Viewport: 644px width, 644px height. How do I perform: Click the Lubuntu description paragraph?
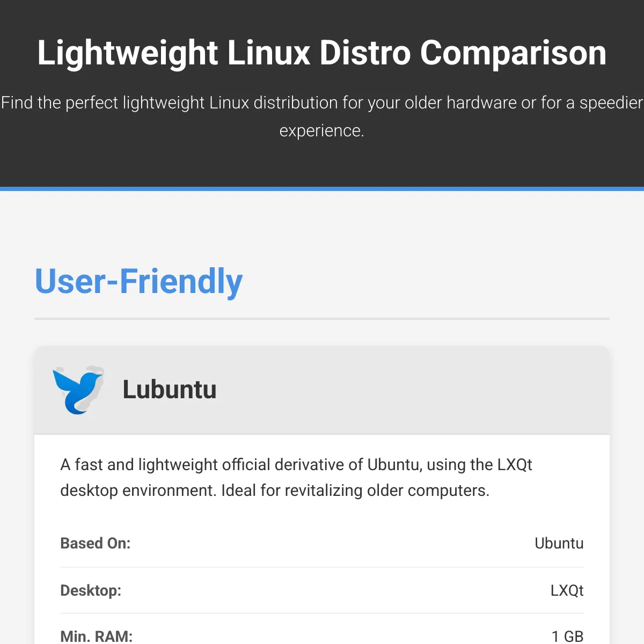(296, 478)
